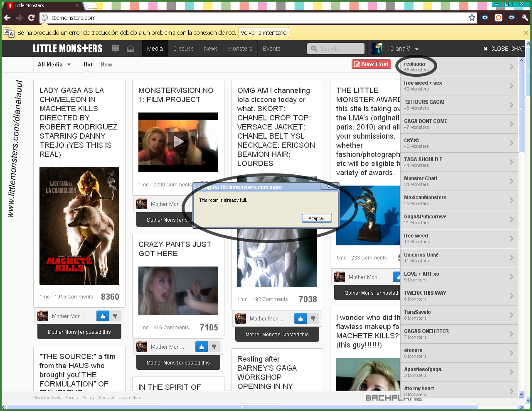Open the Little Monster Awards trophy image

pos(368,215)
